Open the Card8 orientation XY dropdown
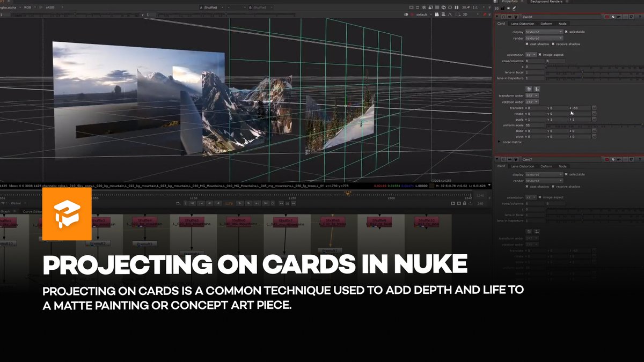The width and height of the screenshot is (644, 362). [531, 55]
